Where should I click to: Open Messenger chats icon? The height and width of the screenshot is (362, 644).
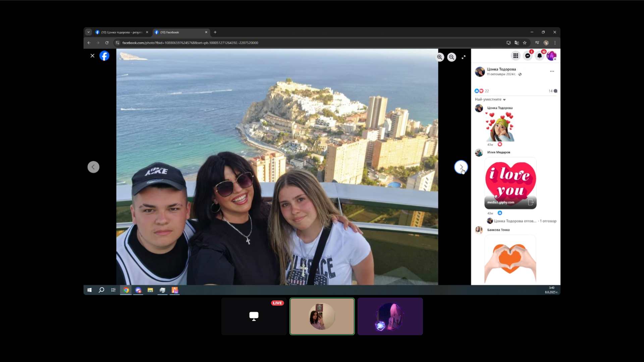(x=528, y=56)
